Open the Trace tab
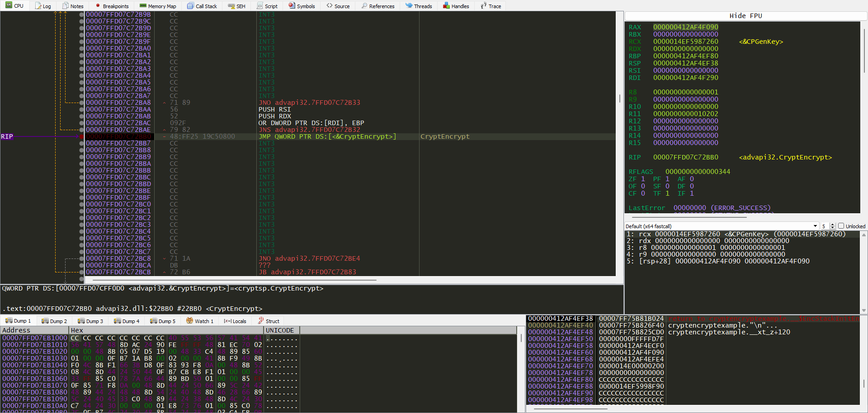This screenshot has width=868, height=413. point(491,6)
